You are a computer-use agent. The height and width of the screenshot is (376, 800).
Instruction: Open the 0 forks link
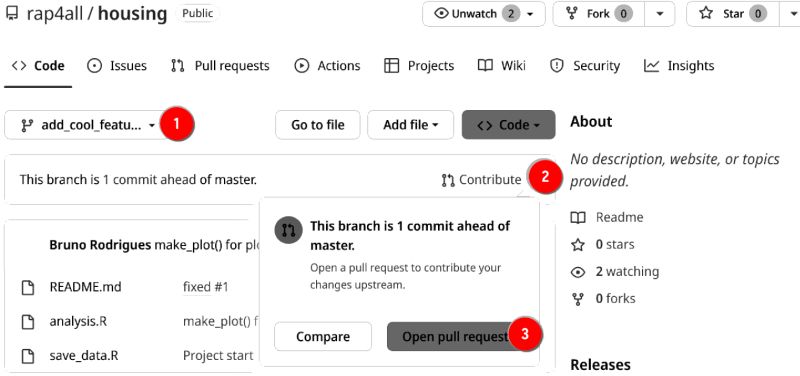coord(615,298)
